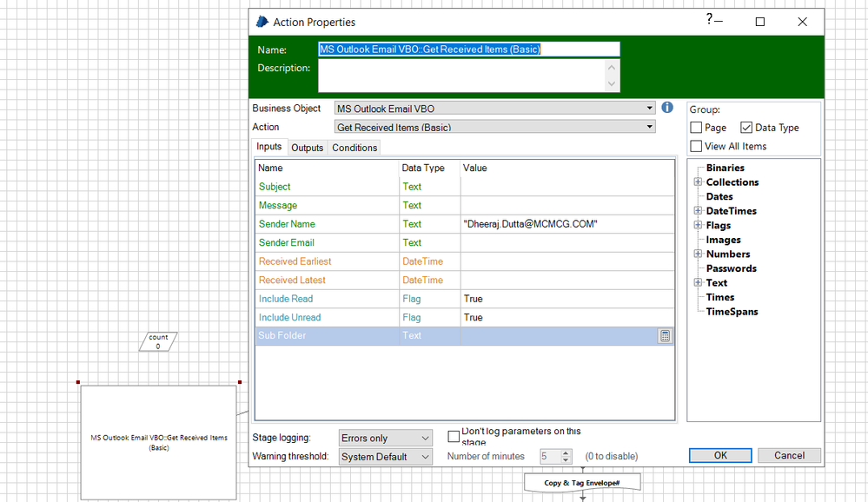Viewport: 868px width, 502px height.
Task: Click the help question mark in title bar
Action: (x=709, y=19)
